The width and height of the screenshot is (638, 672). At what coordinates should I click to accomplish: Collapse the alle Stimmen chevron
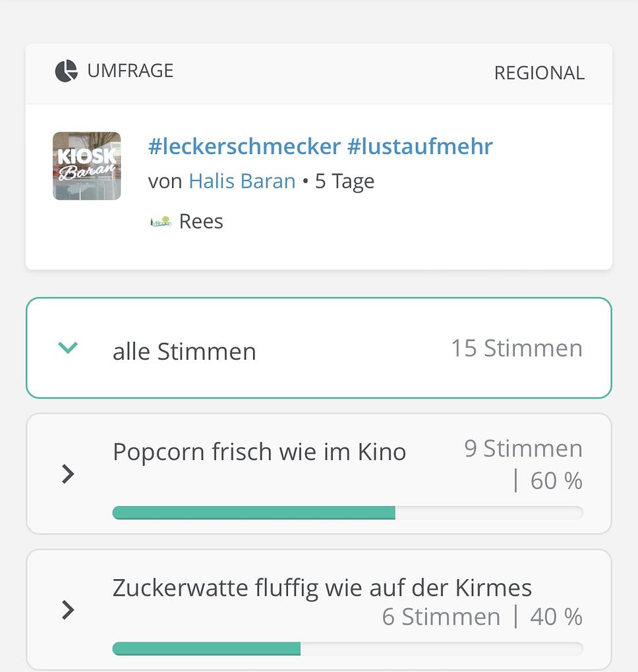point(69,348)
